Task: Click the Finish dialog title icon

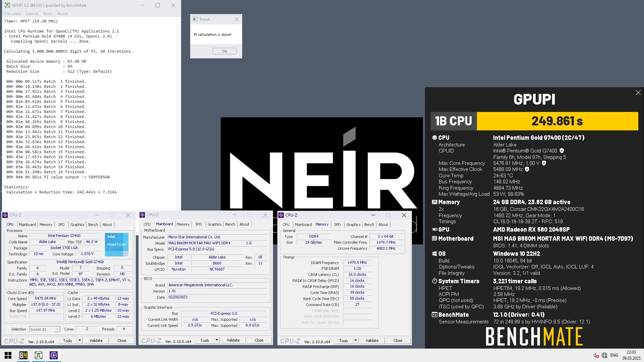Action: tap(195, 19)
